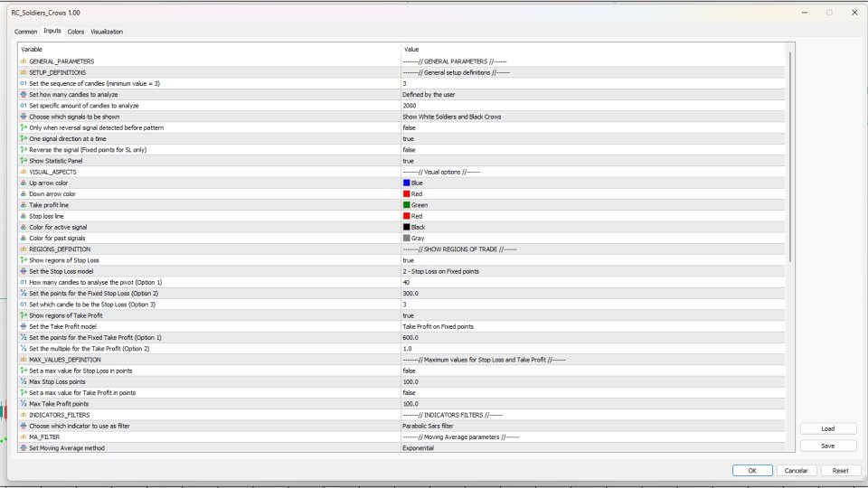This screenshot has width=868, height=488.
Task: Switch to the Visualization tab
Action: [x=107, y=32]
